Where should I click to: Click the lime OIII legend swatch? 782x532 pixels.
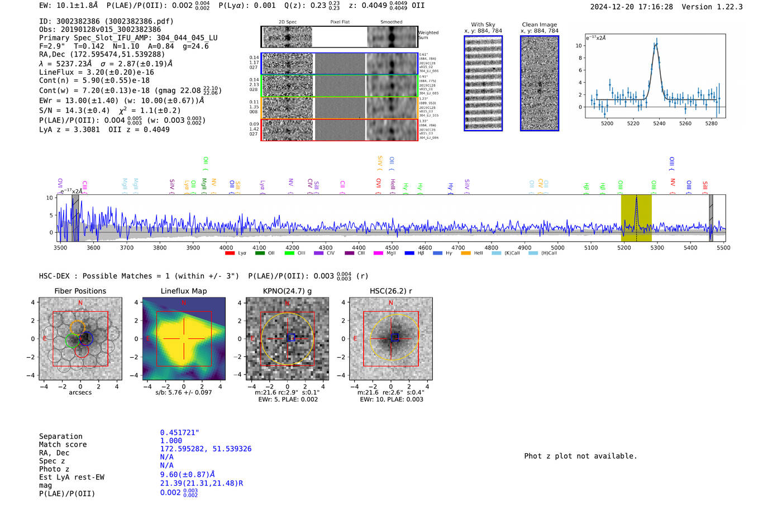[x=289, y=253]
